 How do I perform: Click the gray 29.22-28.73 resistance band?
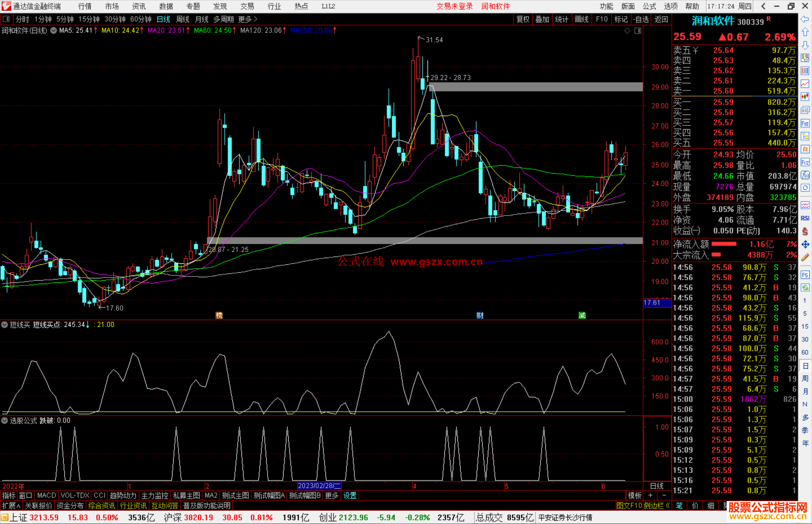click(x=536, y=87)
